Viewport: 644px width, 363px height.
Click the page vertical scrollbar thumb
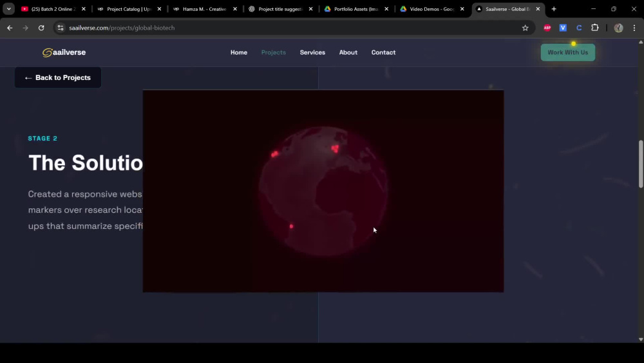pyautogui.click(x=641, y=164)
